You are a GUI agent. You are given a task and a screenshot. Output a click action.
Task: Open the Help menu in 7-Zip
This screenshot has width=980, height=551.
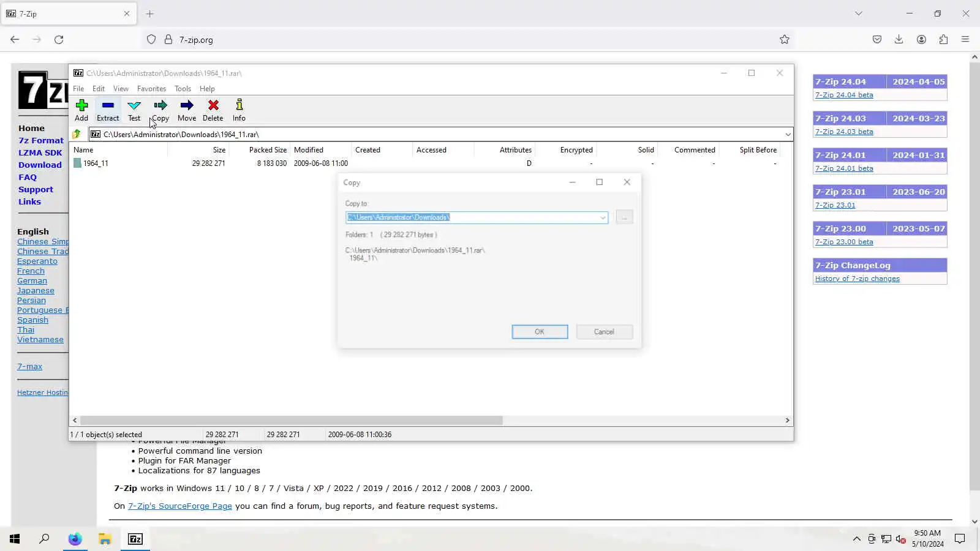pos(207,89)
